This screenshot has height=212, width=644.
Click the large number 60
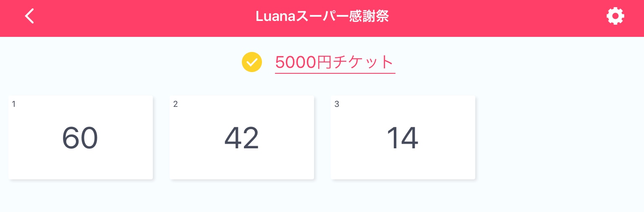coord(80,138)
